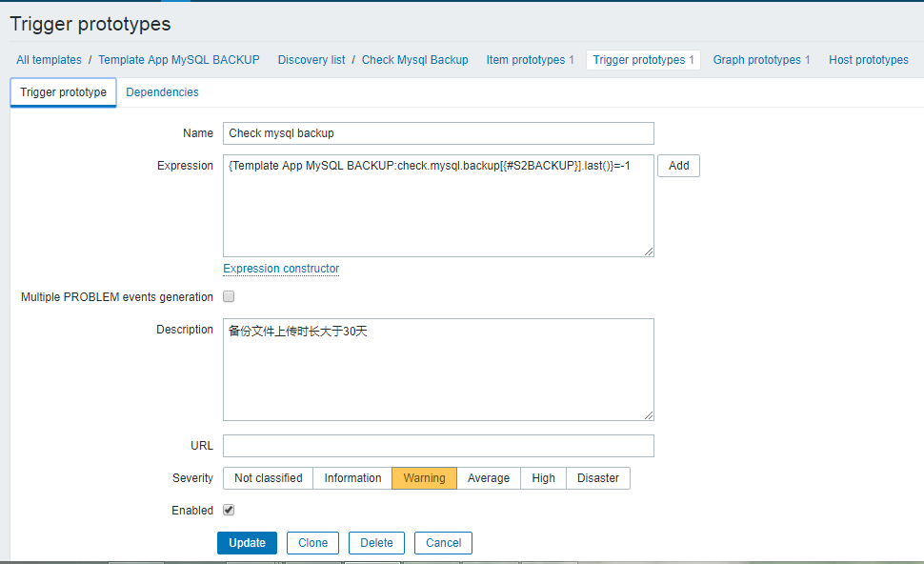Click the Delete button

pyautogui.click(x=376, y=543)
